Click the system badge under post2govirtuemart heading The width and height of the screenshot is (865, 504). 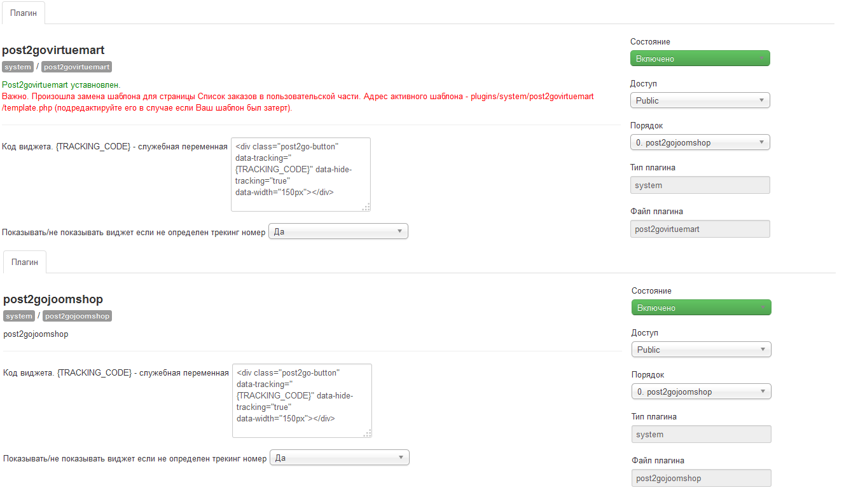point(18,67)
